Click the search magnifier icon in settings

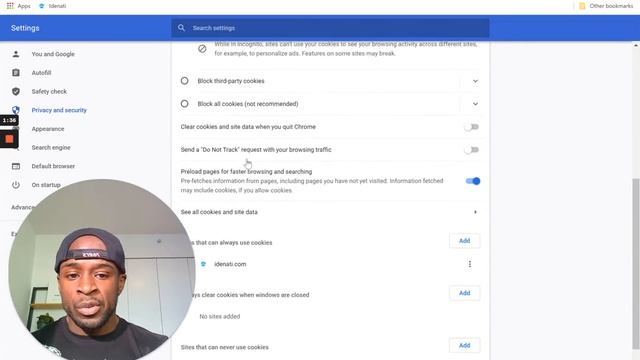pos(181,28)
